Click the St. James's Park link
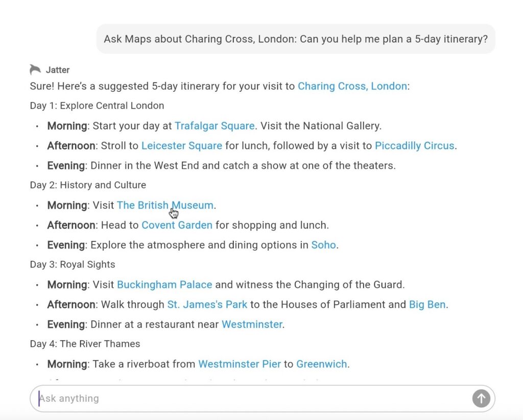Image resolution: width=523 pixels, height=420 pixels. [x=207, y=305]
